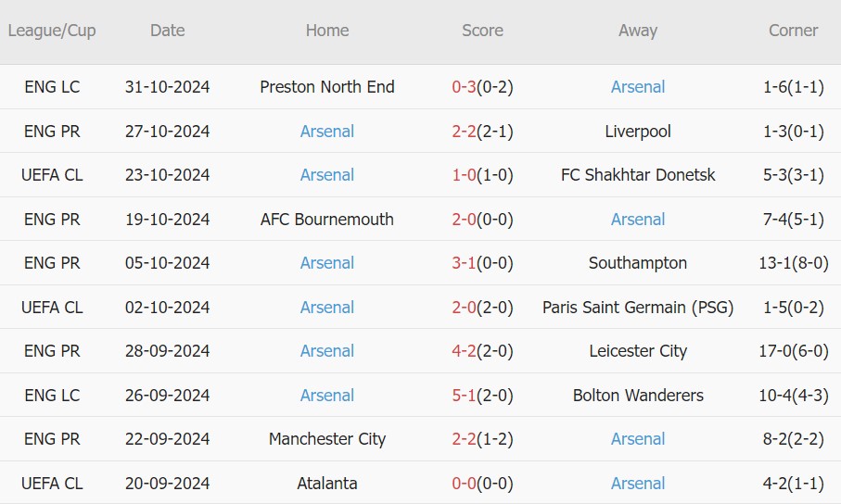Click Arsenal link in AFC Bournemouth row
841x504 pixels.
[637, 220]
